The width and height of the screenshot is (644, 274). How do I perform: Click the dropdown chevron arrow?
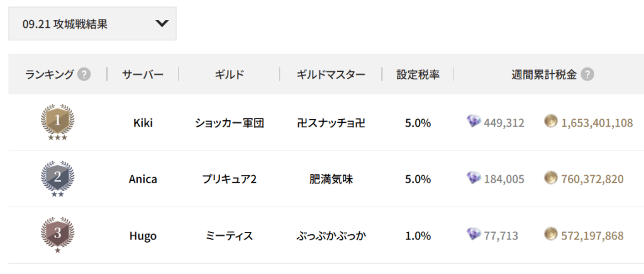(162, 24)
